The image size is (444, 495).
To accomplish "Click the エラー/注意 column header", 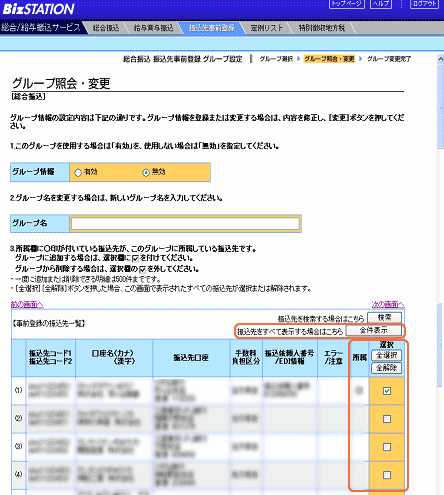I will pos(333,357).
